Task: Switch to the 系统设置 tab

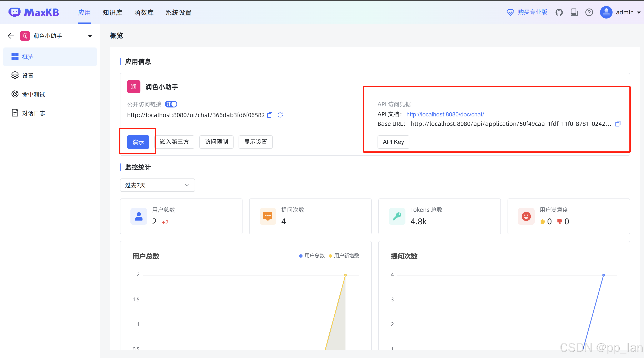Action: [179, 12]
